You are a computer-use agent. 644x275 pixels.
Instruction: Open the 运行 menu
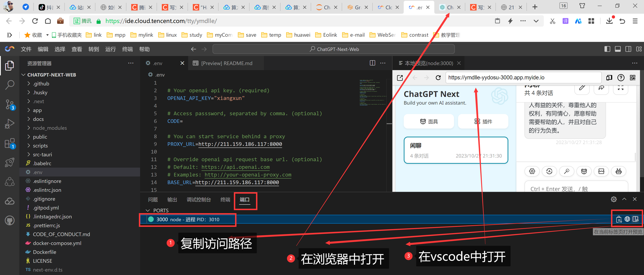tap(110, 49)
